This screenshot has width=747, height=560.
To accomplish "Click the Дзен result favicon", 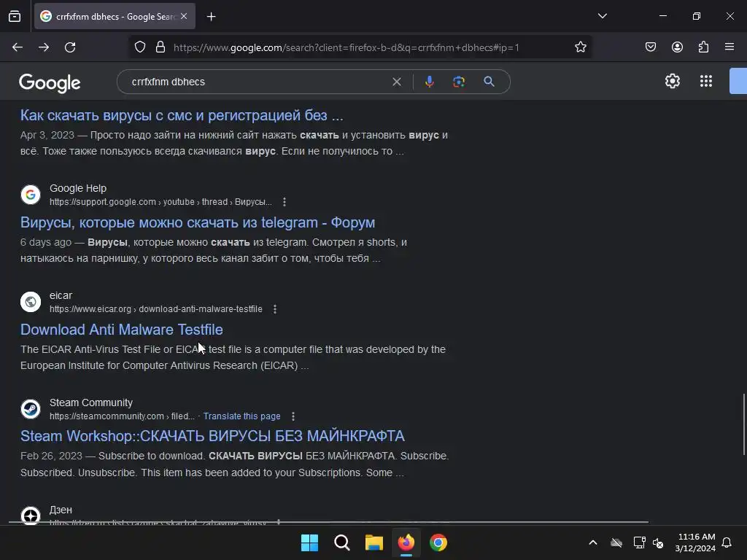I will 31,516.
